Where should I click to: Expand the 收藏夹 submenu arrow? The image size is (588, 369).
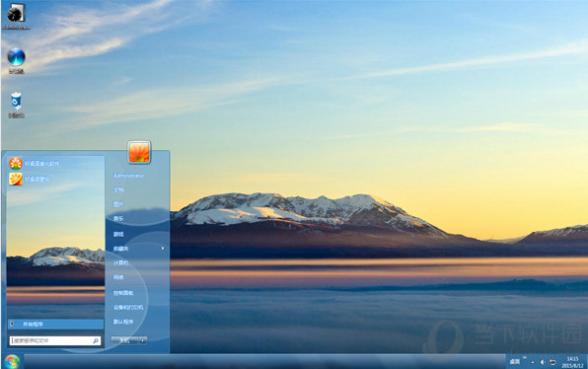[x=163, y=249]
